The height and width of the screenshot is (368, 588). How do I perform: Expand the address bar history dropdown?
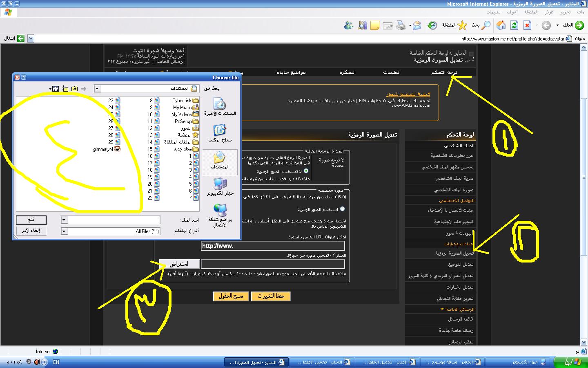[x=31, y=38]
